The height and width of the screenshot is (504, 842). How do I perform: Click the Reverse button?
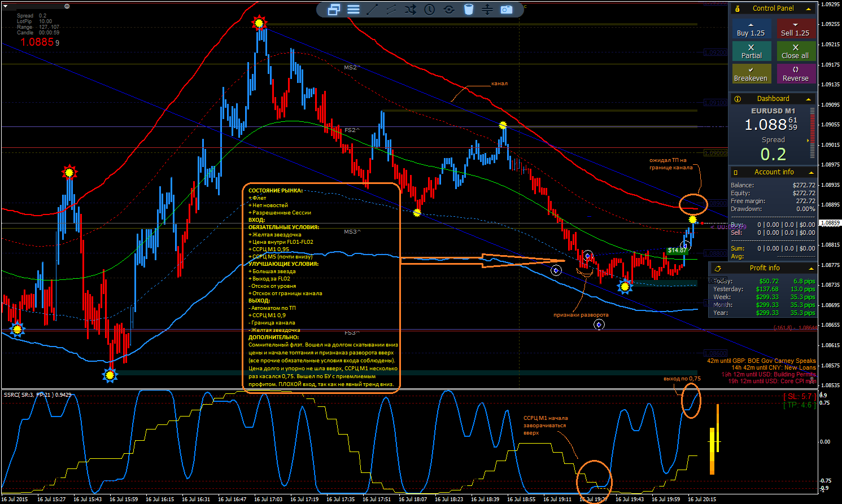click(x=796, y=74)
